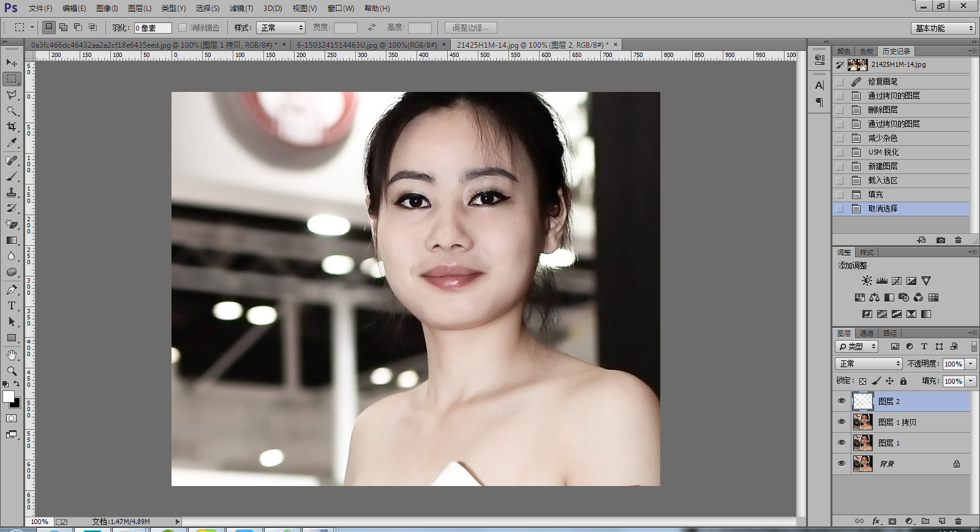This screenshot has height=532, width=980.
Task: Add layer style fx icon
Action: (x=876, y=522)
